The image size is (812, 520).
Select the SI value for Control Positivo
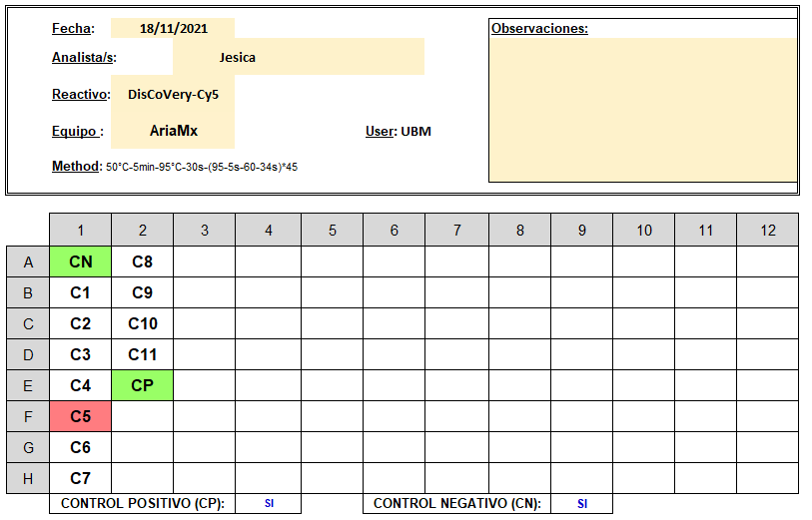269,503
